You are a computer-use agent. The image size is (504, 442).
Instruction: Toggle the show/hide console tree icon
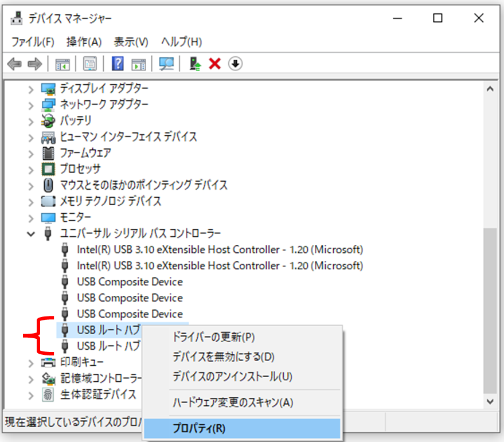[62, 64]
